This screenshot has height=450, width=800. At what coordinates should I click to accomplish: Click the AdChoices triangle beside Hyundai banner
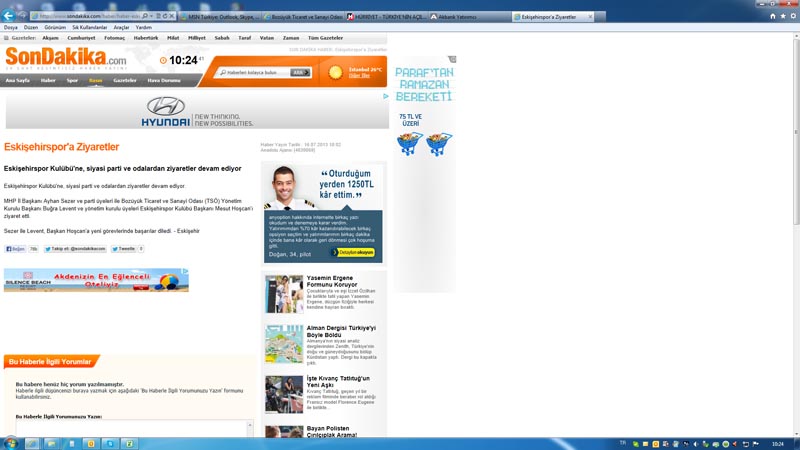click(x=385, y=96)
